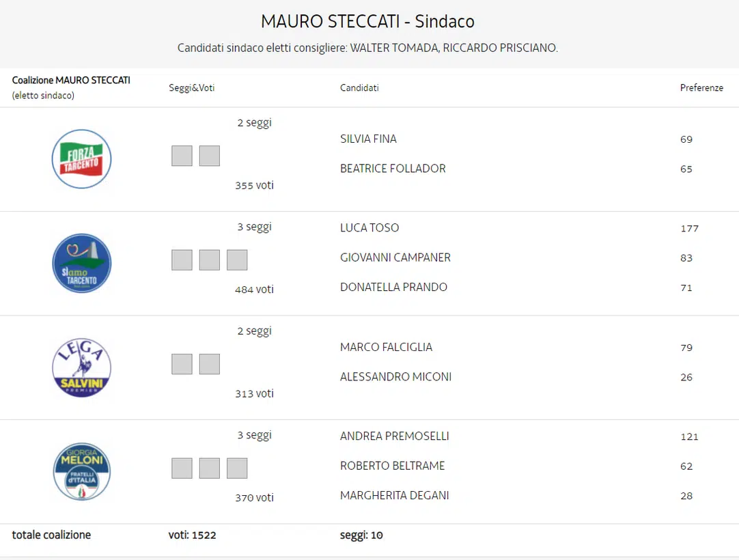Select candidate Silvia Fina
This screenshot has width=739, height=560.
click(x=368, y=139)
